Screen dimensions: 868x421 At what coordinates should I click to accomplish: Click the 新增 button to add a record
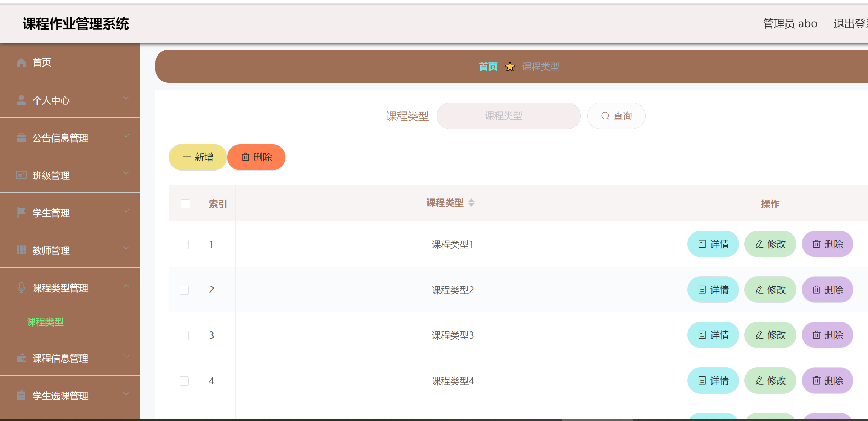pos(197,157)
